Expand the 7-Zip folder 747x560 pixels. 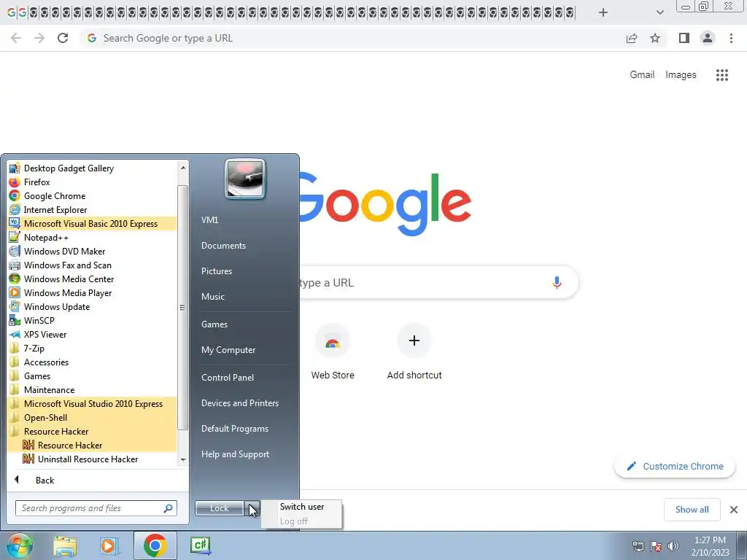tap(92, 348)
